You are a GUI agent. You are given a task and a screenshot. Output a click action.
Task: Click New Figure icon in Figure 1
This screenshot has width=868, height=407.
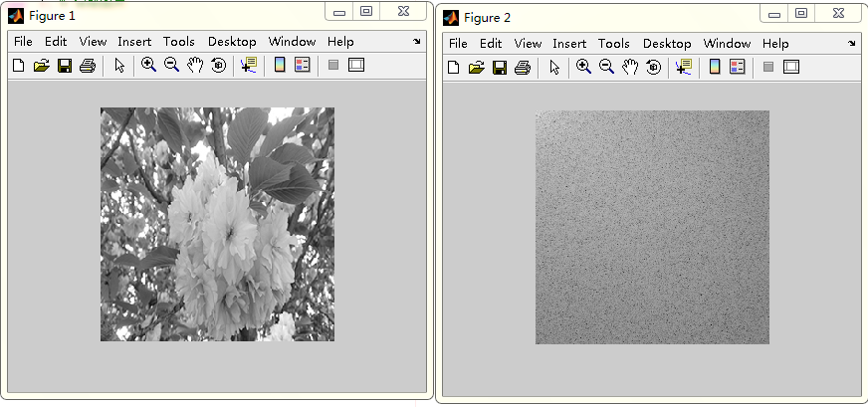point(18,66)
